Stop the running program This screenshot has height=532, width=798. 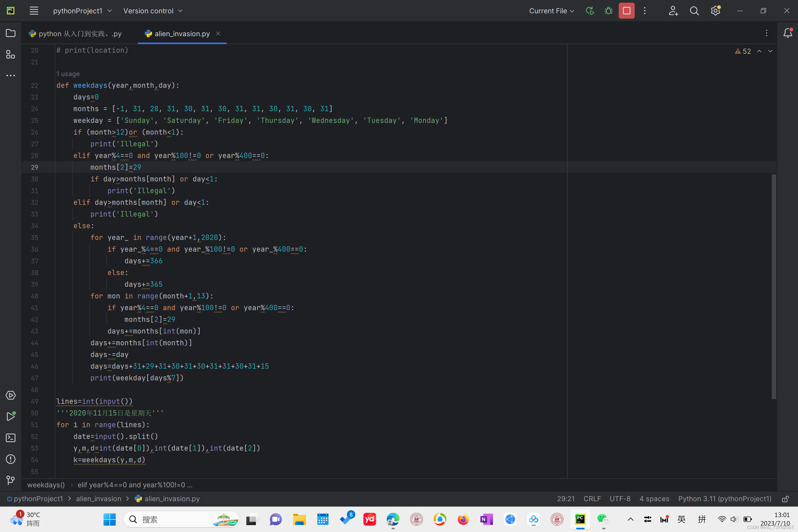click(x=626, y=11)
